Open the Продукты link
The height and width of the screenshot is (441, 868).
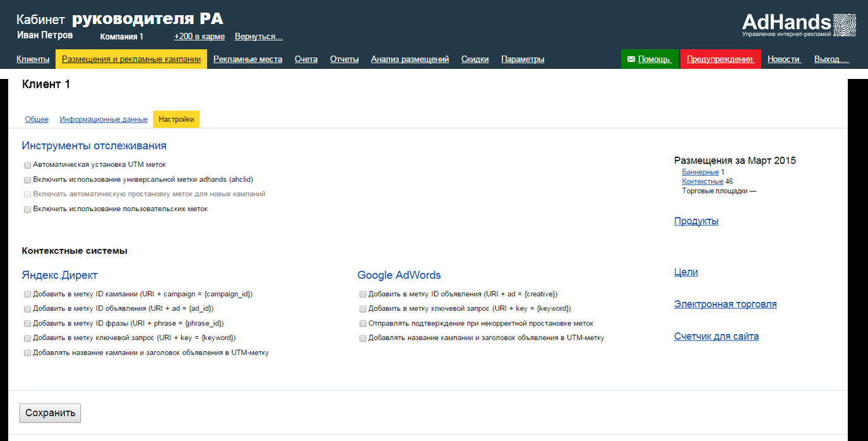[x=696, y=221]
